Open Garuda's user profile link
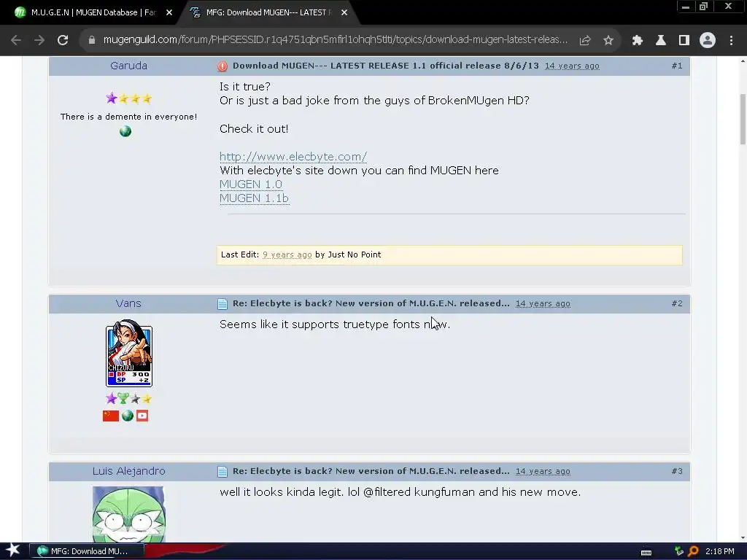Image resolution: width=747 pixels, height=560 pixels. [128, 66]
